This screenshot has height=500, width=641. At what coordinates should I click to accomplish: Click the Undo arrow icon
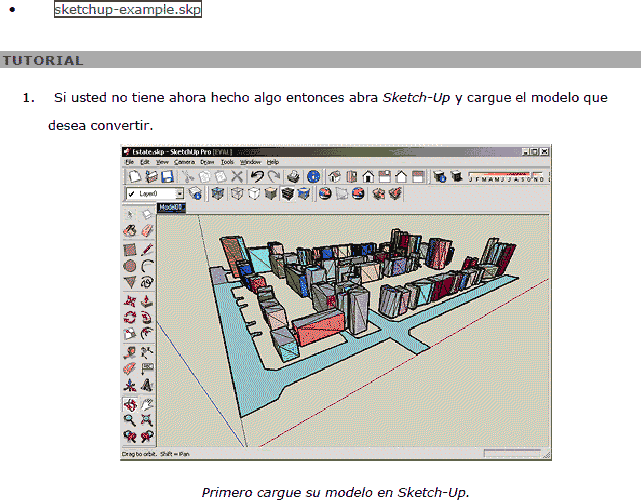(257, 177)
